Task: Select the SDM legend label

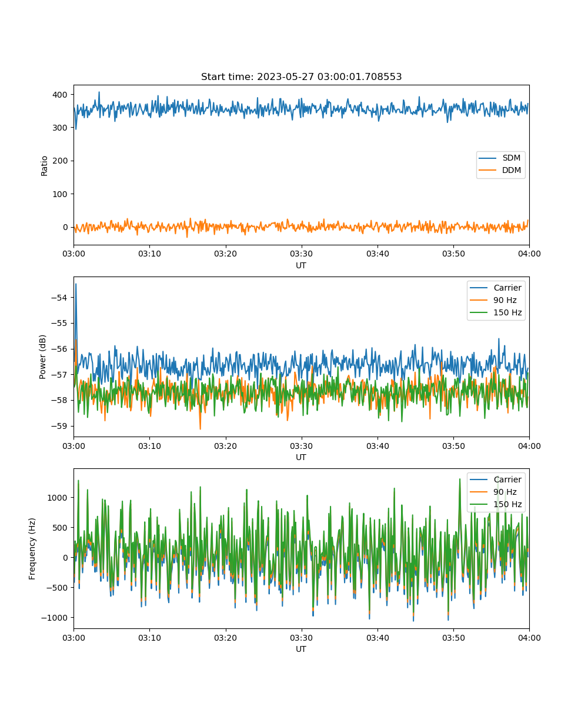Action: pos(511,158)
